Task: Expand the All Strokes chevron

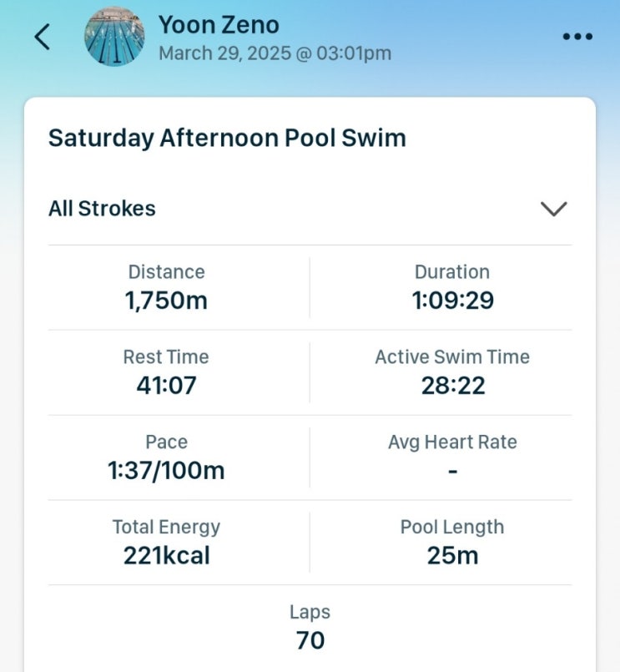Action: (x=553, y=209)
